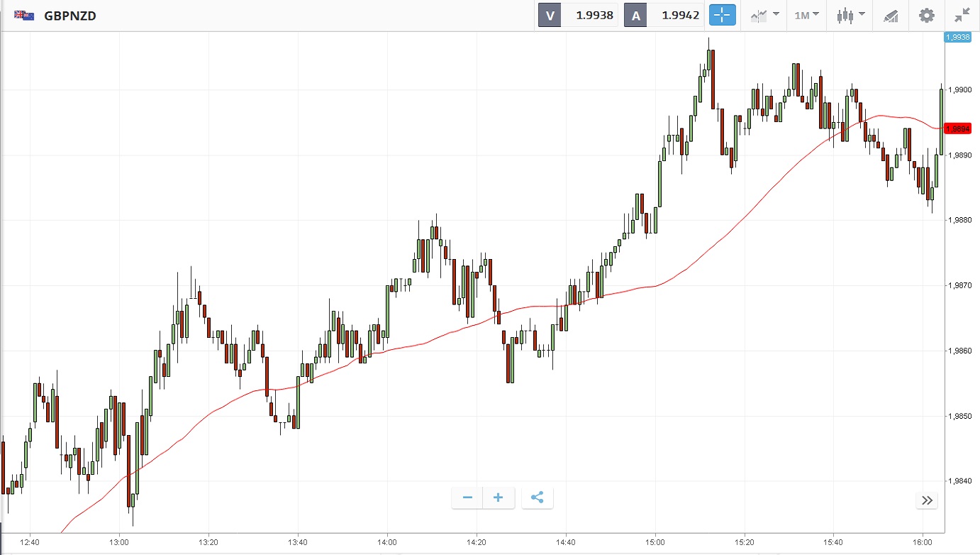The width and height of the screenshot is (980, 555).
Task: Open the drawing tools icon
Action: pos(891,15)
